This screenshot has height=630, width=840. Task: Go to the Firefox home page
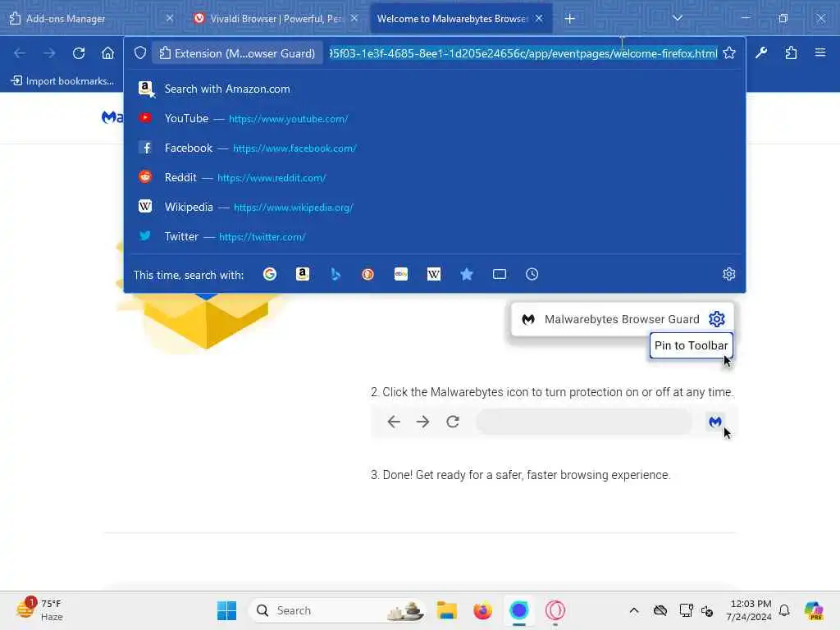[x=107, y=53]
